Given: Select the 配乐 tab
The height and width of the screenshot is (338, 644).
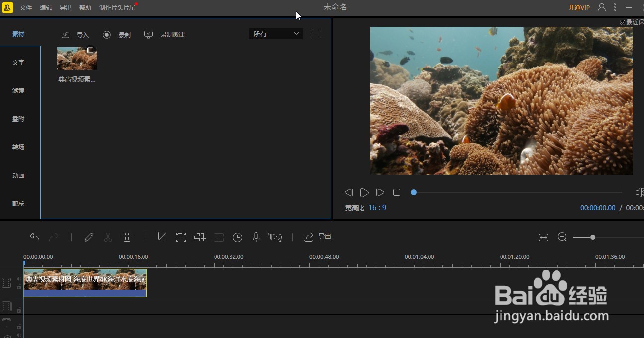Looking at the screenshot, I should click(x=18, y=204).
